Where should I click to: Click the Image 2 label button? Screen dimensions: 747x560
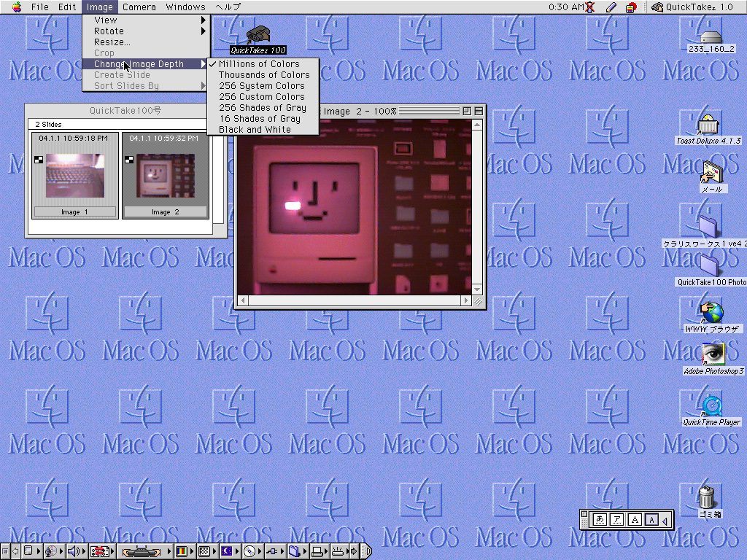[166, 212]
